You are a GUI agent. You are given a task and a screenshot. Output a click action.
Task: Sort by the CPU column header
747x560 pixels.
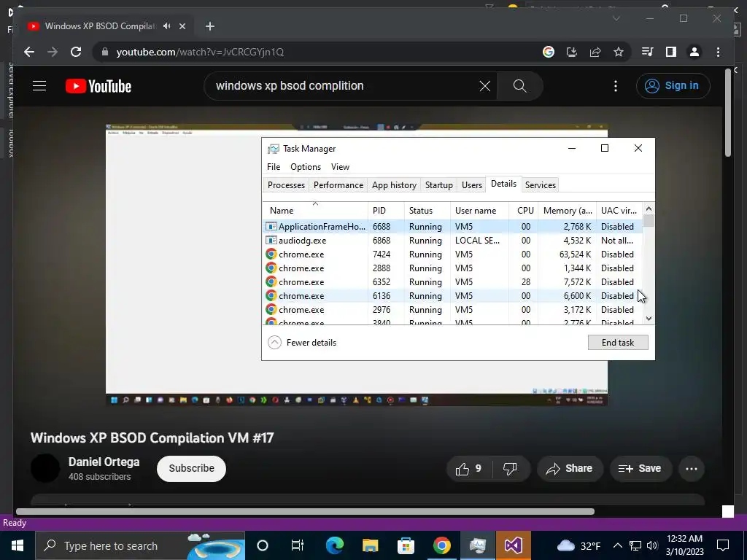coord(524,210)
